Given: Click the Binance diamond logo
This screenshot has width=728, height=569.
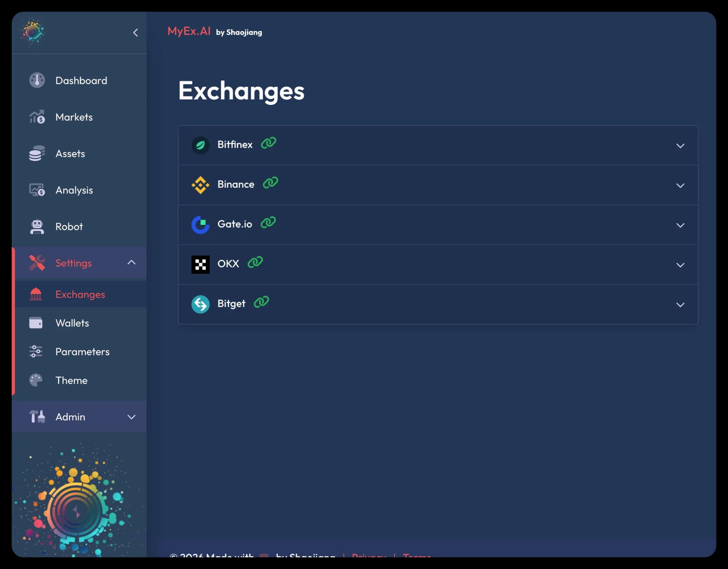Looking at the screenshot, I should [200, 185].
